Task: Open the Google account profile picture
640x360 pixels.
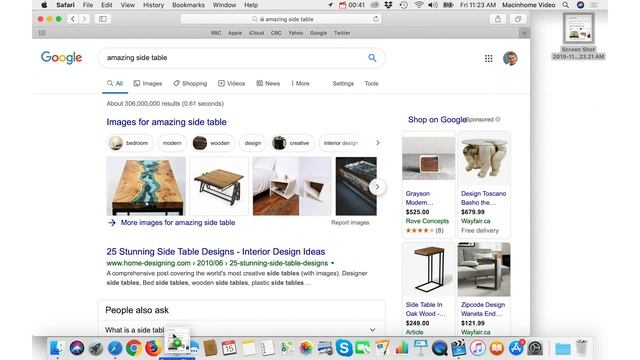Action: 510,58
